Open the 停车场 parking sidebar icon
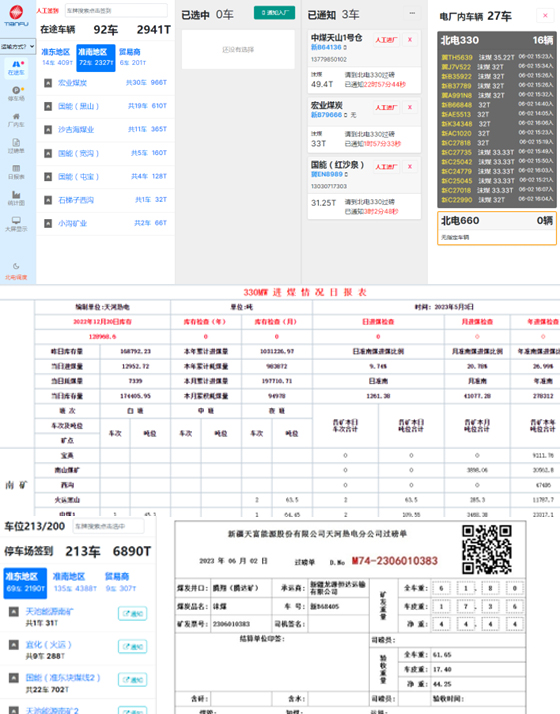The width and height of the screenshot is (560, 714). (16, 94)
